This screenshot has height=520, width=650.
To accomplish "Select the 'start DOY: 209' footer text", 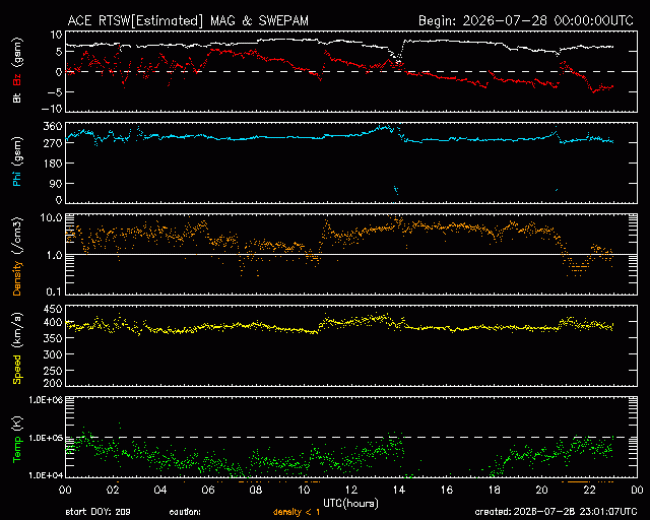I will [98, 512].
